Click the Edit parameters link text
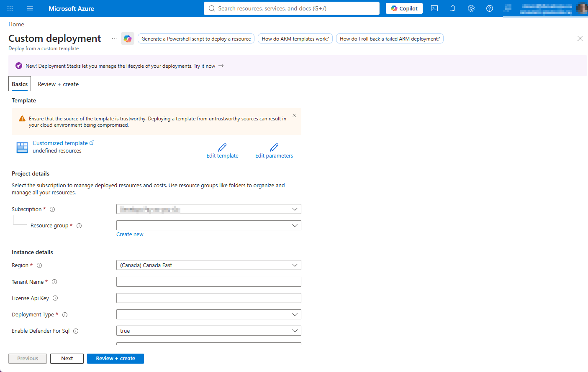Viewport: 588px width, 372px height. coord(274,156)
